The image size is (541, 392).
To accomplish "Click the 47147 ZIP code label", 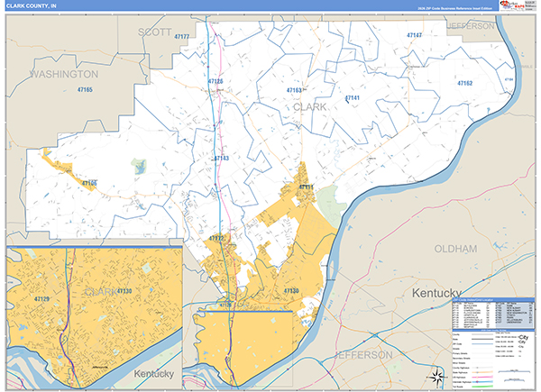I will click(414, 35).
